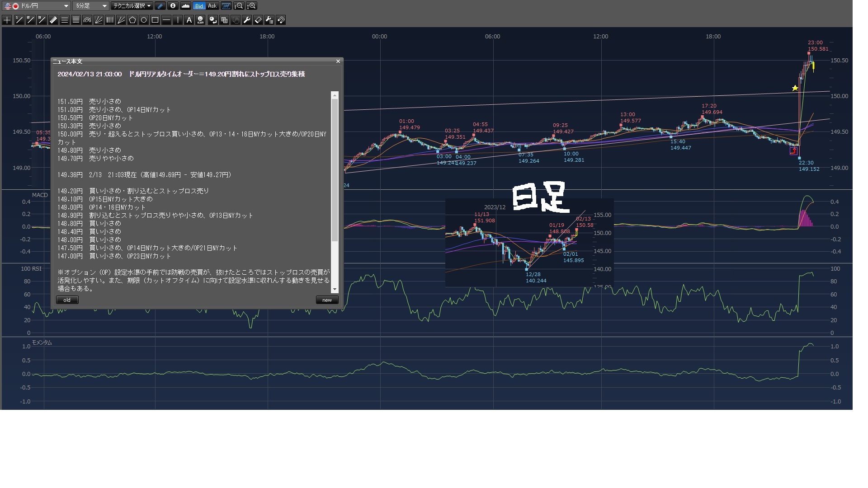868x488 pixels.
Task: Click the text annotation A tool
Action: pos(189,20)
